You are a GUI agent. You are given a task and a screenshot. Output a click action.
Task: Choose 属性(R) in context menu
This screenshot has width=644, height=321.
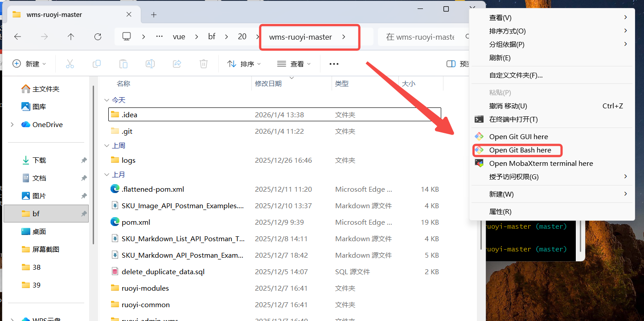tap(552, 211)
